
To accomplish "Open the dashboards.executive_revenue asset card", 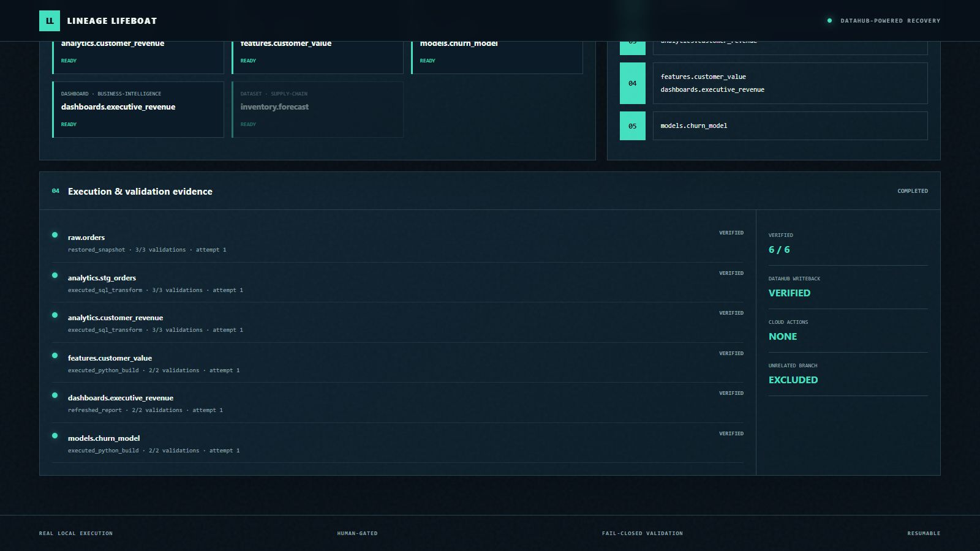I will point(138,110).
